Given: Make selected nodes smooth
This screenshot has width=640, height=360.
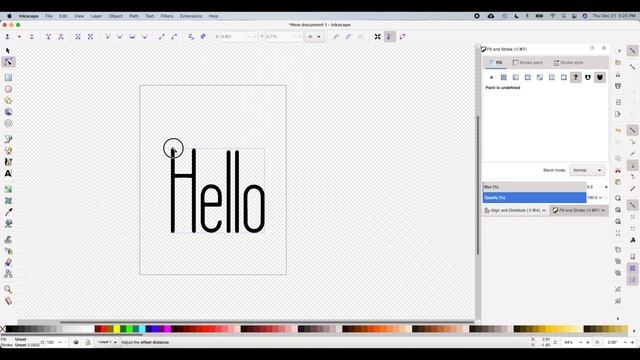Looking at the screenshot, I should (x=120, y=37).
